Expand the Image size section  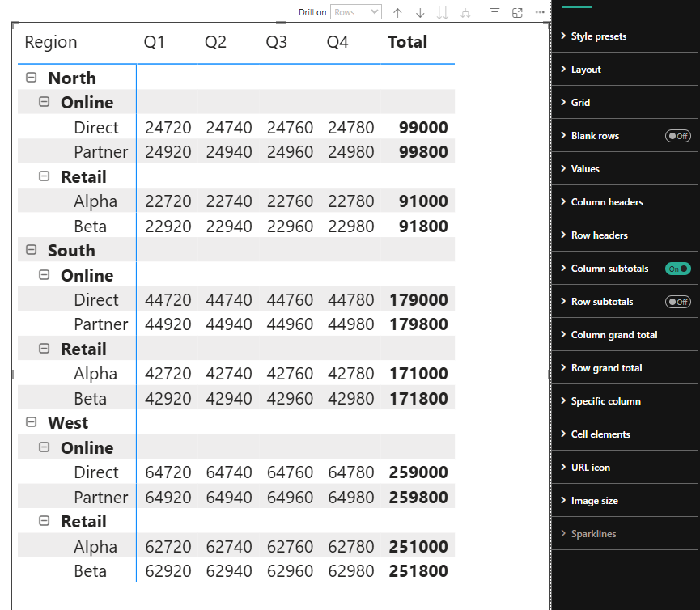(x=625, y=500)
